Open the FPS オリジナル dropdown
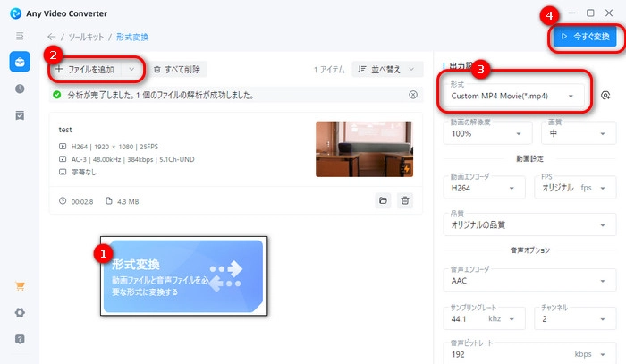The width and height of the screenshot is (626, 364). coord(575,188)
